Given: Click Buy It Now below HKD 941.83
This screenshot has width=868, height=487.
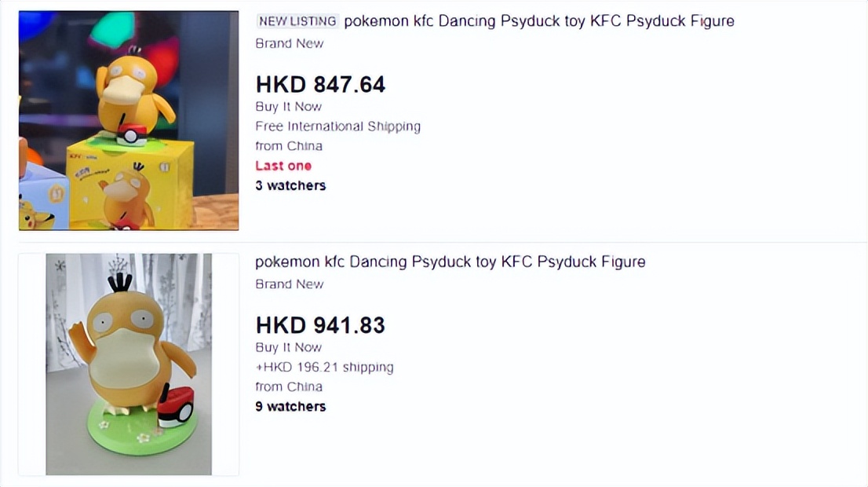Looking at the screenshot, I should (x=288, y=347).
